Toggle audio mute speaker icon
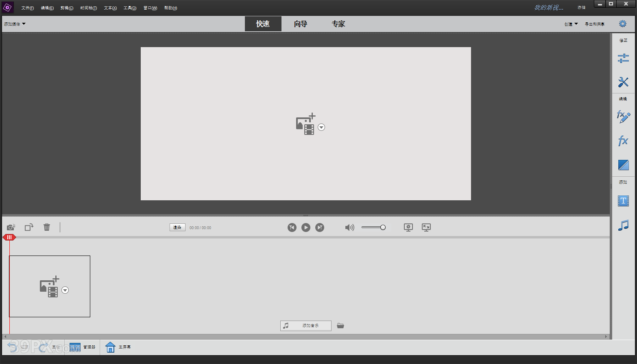 point(349,227)
